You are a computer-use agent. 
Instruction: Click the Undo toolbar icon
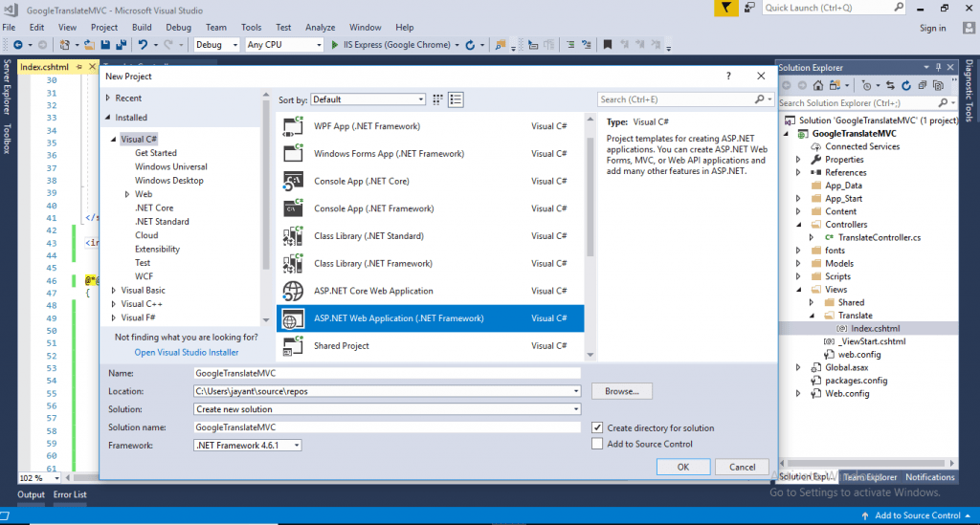(x=144, y=45)
